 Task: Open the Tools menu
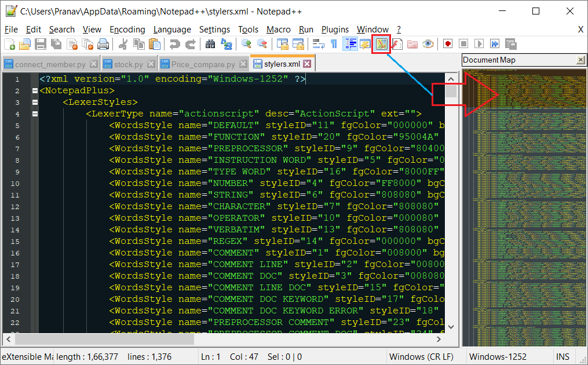click(x=249, y=30)
